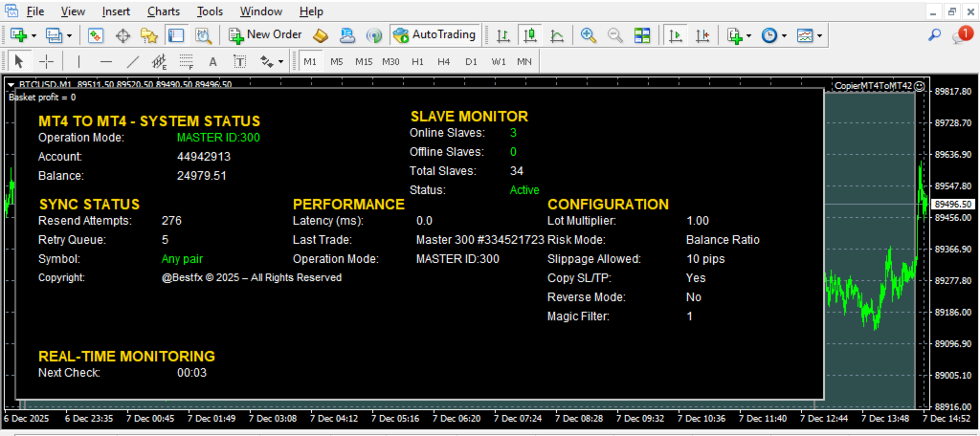
Task: Click the notification bubble showing 1 alert
Action: coord(963,35)
